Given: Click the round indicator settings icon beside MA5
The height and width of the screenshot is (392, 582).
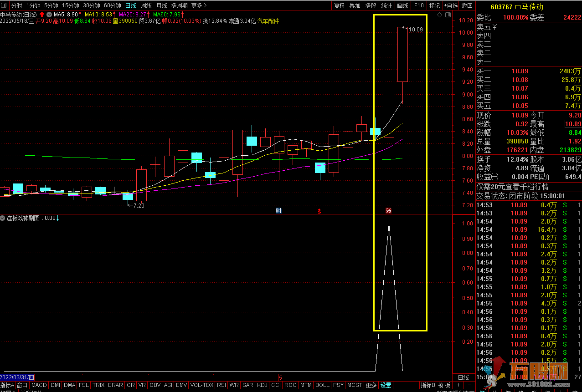Looking at the screenshot, I should (49, 15).
